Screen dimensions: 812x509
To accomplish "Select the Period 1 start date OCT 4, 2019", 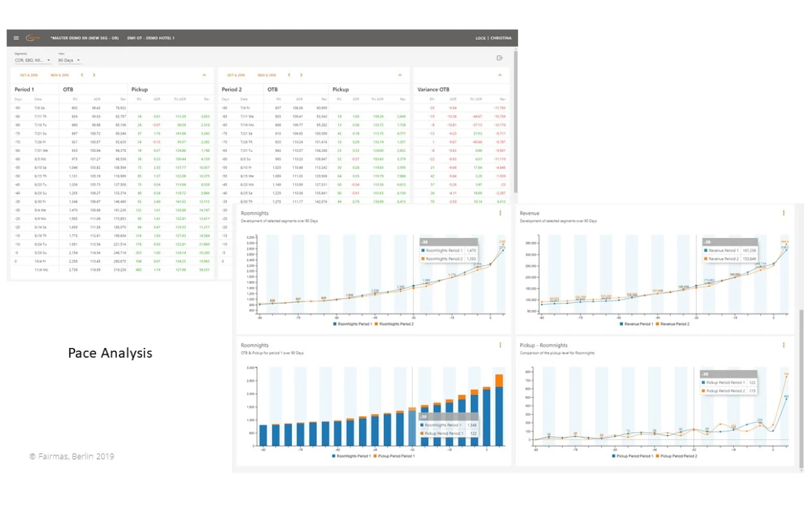I will (x=29, y=76).
